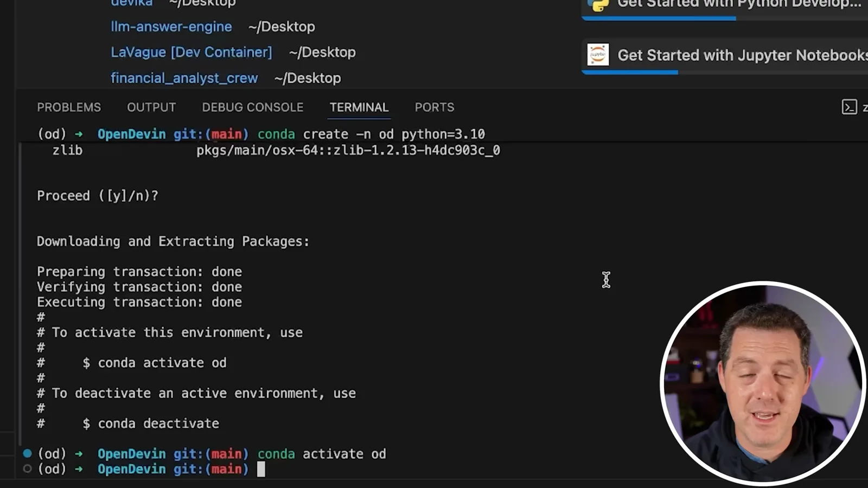868x488 pixels.
Task: Click the presenter webcam circle overlay
Action: pyautogui.click(x=763, y=383)
